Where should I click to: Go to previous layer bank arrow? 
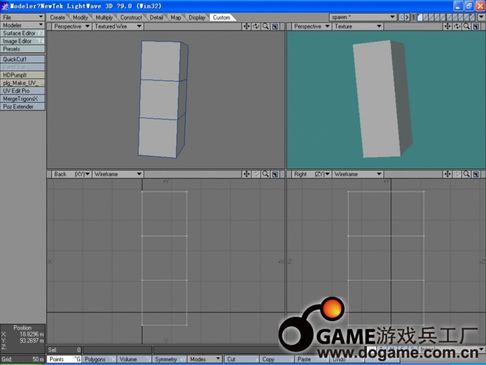pos(401,17)
